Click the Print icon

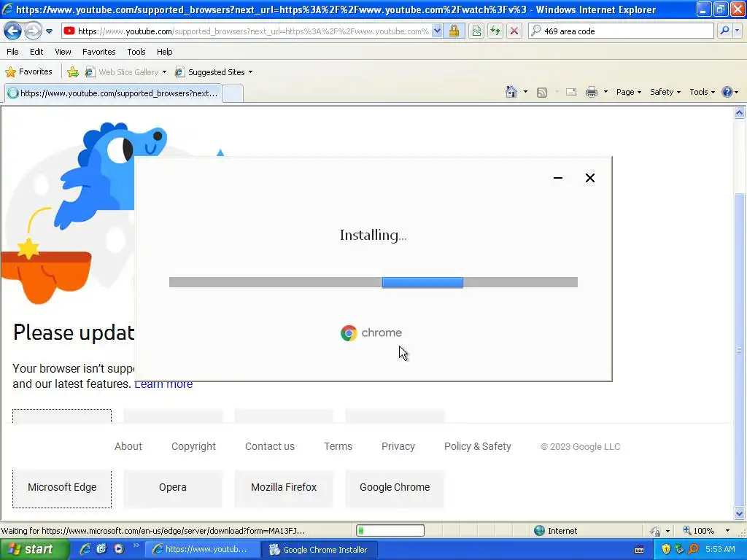tap(591, 92)
